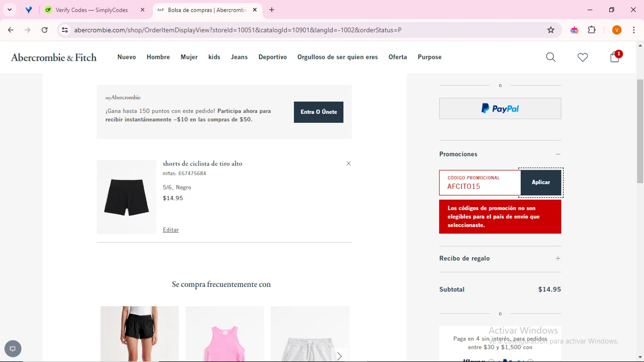Open the kids menu
The width and height of the screenshot is (644, 362).
click(214, 57)
